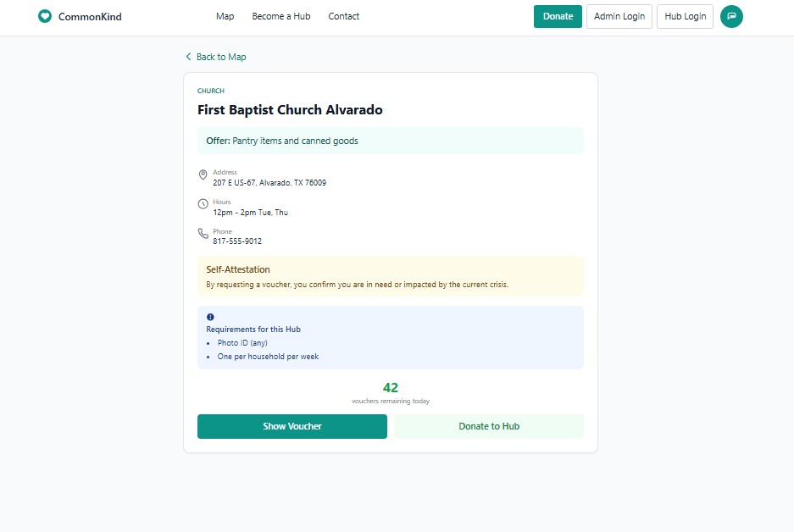
Task: Open the Admin Login button
Action: (619, 16)
